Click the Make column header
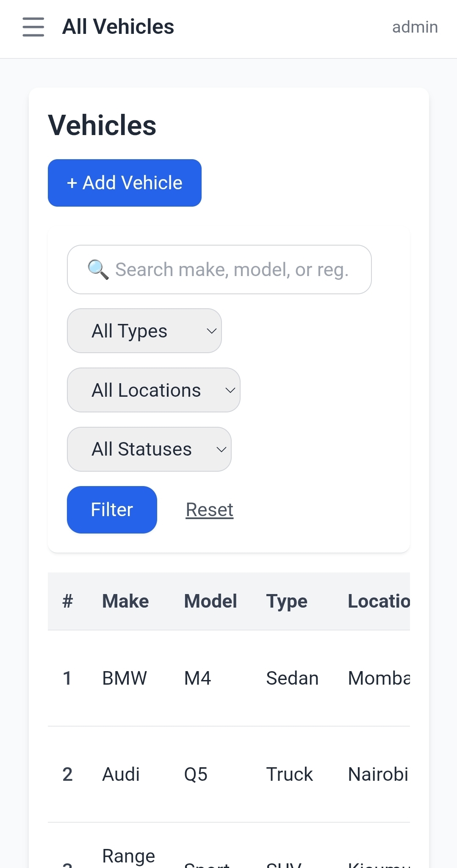Image resolution: width=457 pixels, height=868 pixels. pyautogui.click(x=125, y=601)
